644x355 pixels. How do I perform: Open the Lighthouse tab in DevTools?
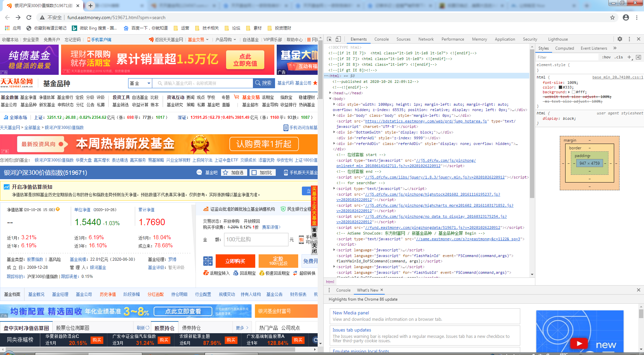point(558,39)
